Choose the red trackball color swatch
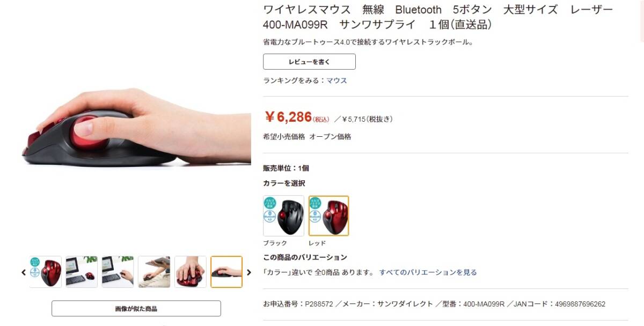Image resolution: width=644 pixels, height=326 pixels. [329, 216]
